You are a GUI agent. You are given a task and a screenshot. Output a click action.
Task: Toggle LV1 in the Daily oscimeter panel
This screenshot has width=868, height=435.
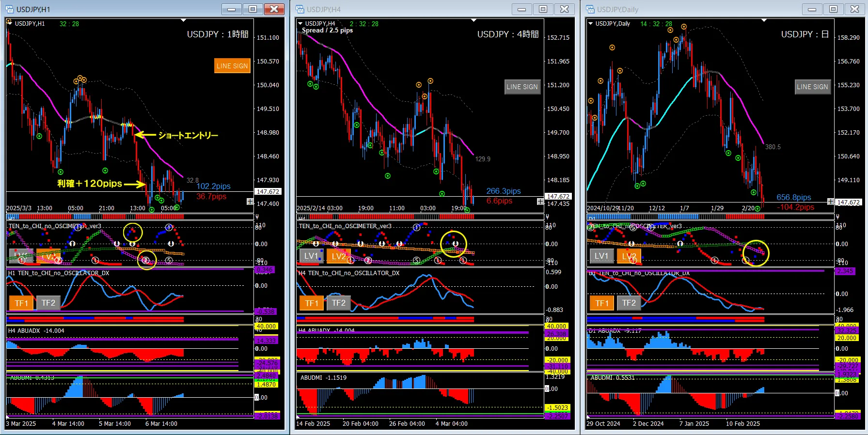pyautogui.click(x=601, y=256)
